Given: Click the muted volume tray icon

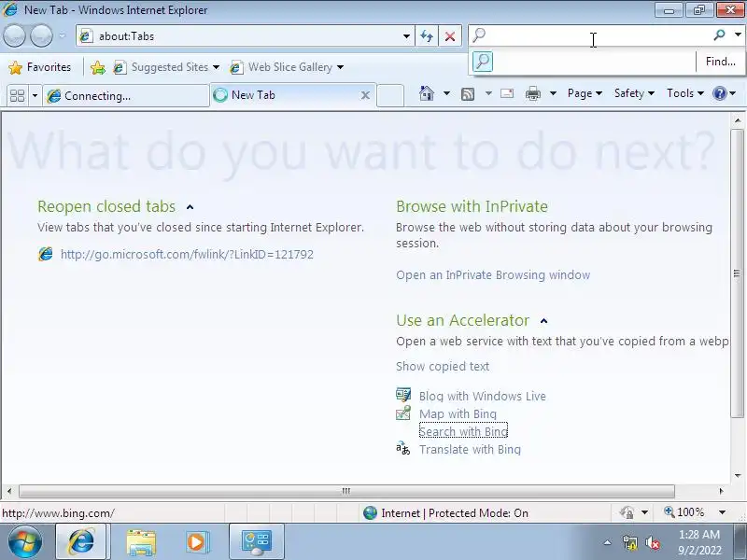Looking at the screenshot, I should 653,542.
